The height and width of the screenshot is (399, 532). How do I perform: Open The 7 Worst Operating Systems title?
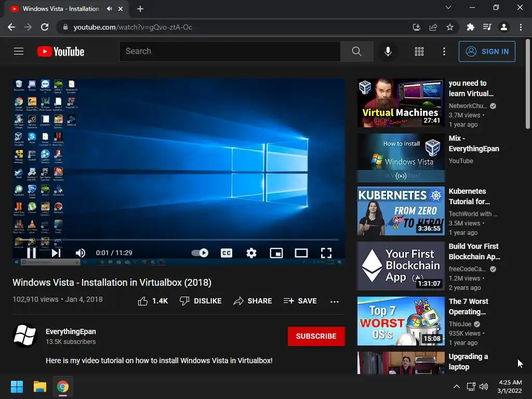point(468,307)
